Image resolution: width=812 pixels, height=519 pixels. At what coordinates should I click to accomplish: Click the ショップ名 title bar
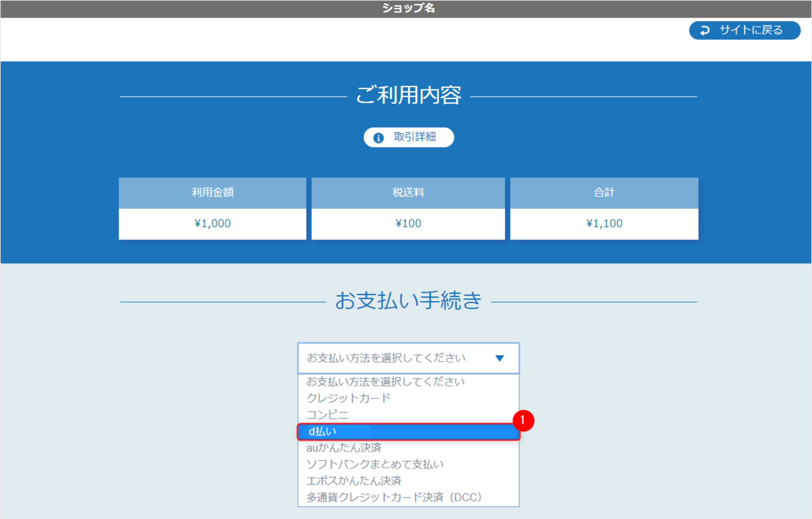(x=408, y=8)
